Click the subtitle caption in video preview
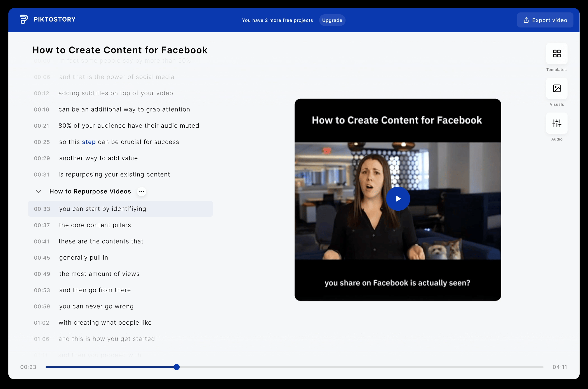This screenshot has width=588, height=389. click(x=397, y=283)
